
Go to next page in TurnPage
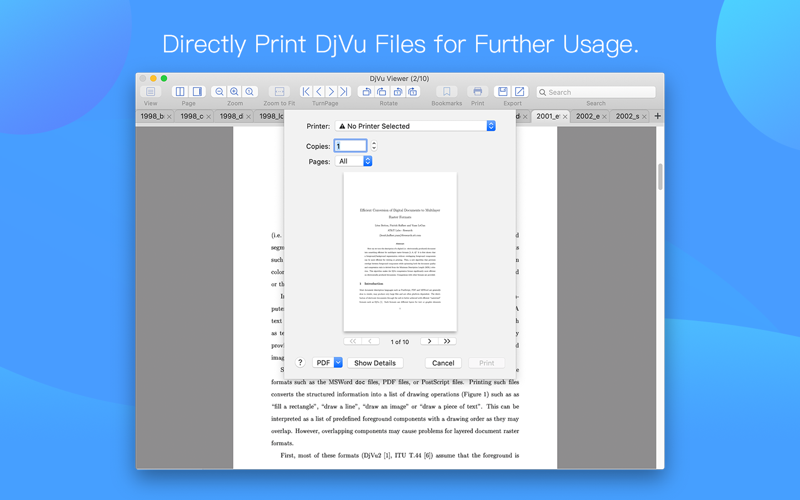[x=331, y=92]
